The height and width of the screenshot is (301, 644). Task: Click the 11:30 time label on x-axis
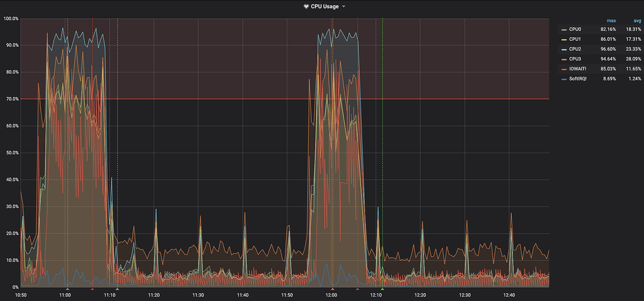point(198,295)
